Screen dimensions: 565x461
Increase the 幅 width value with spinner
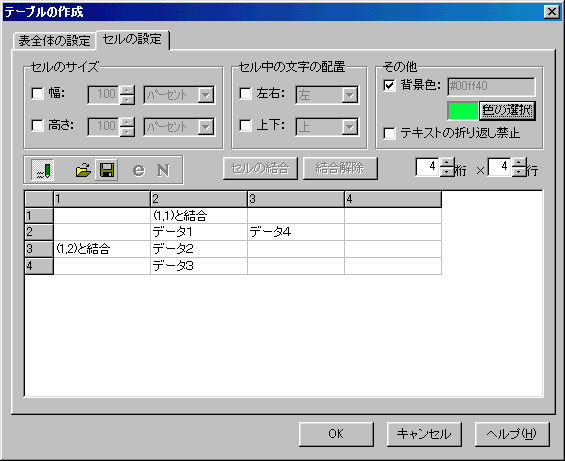click(x=127, y=90)
